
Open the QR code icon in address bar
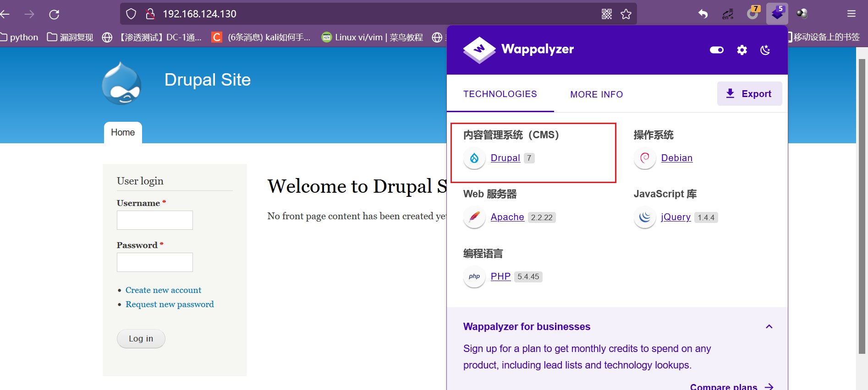point(607,14)
